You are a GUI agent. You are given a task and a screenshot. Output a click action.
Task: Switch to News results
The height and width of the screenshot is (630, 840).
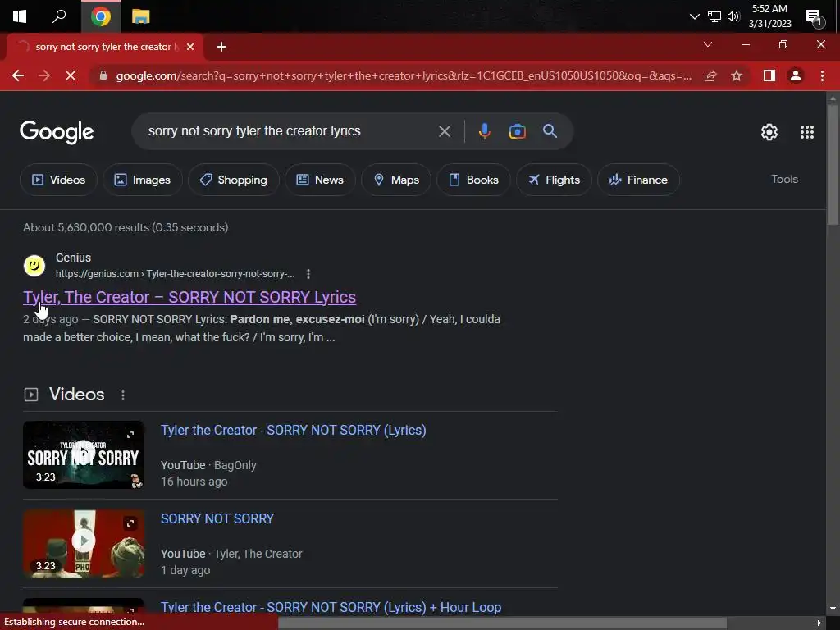[321, 180]
